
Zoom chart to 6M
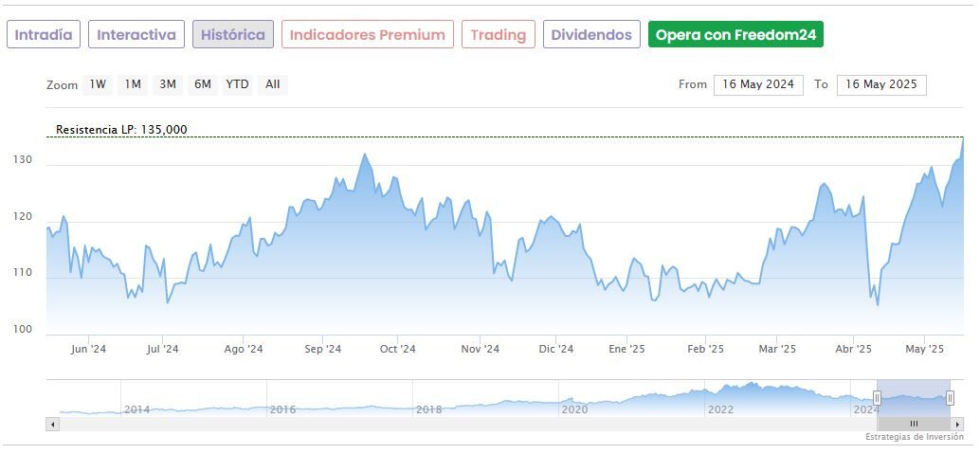coord(203,84)
